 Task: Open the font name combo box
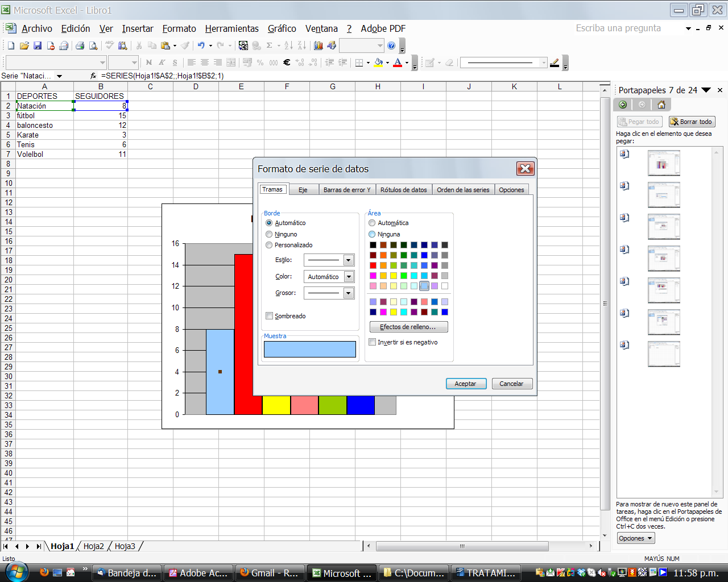tap(56, 63)
